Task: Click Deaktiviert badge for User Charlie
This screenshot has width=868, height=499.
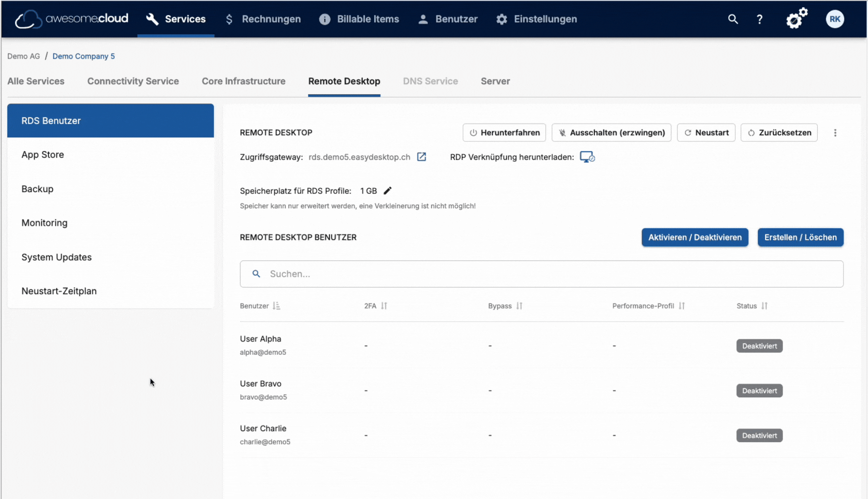Action: [x=759, y=436]
